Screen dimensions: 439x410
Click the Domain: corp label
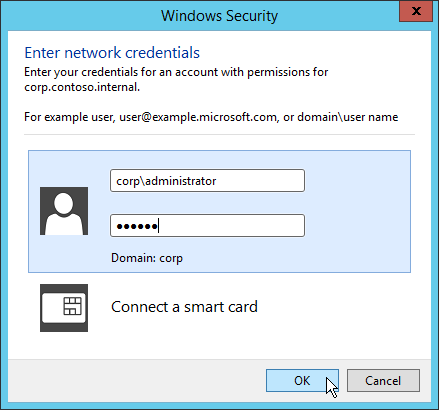click(147, 258)
